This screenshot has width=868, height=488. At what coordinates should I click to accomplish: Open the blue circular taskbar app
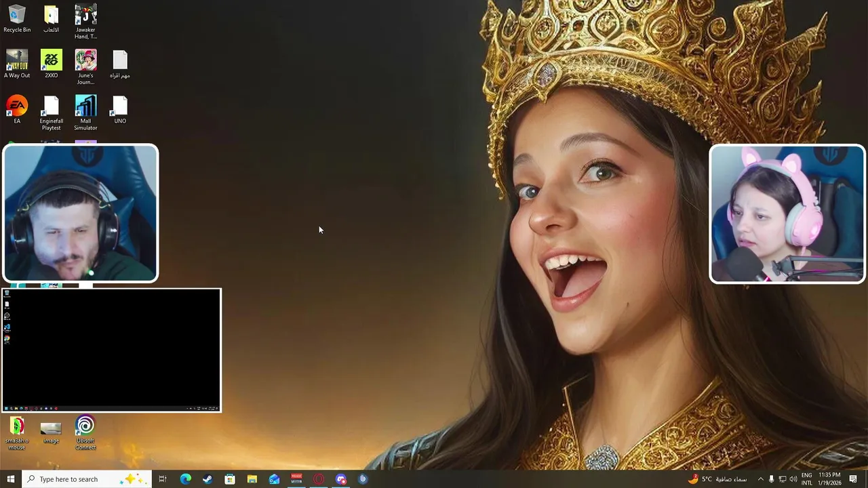[363, 479]
